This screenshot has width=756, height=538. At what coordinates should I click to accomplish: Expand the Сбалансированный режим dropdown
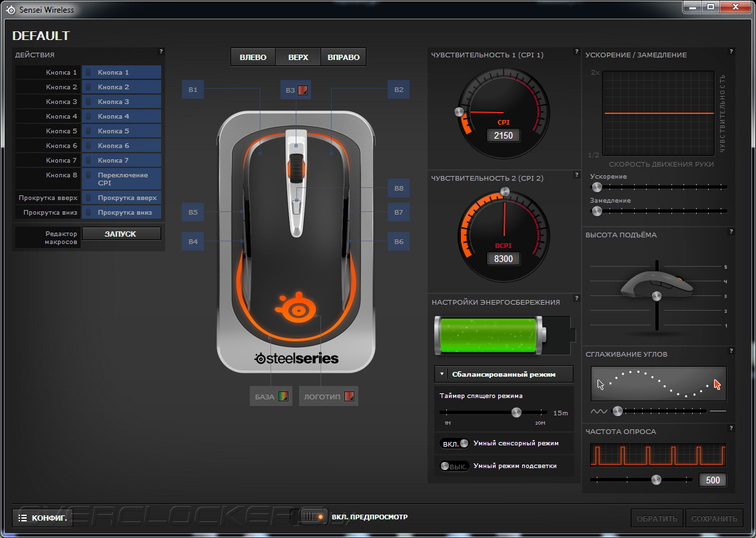coord(504,374)
